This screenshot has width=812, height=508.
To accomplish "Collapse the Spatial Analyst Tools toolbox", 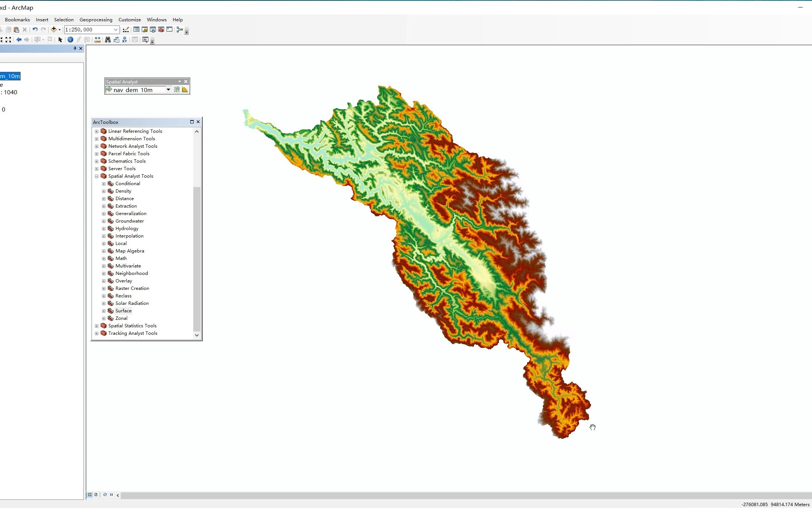I will coord(96,176).
